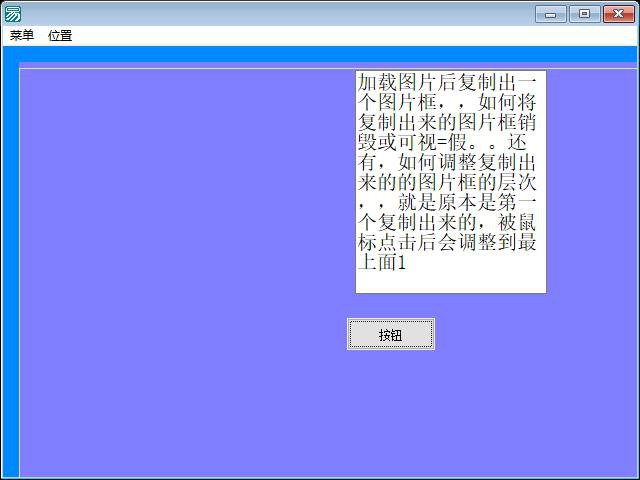
Task: Click the empty title bar area
Action: (x=280, y=13)
